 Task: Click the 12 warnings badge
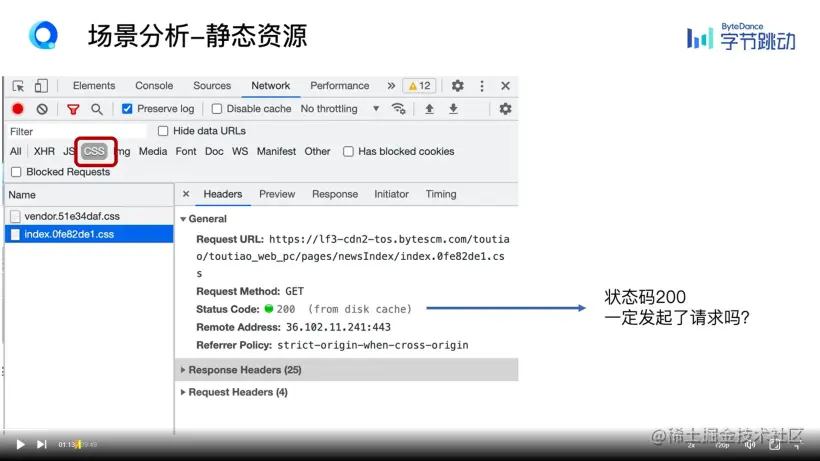[x=419, y=86]
